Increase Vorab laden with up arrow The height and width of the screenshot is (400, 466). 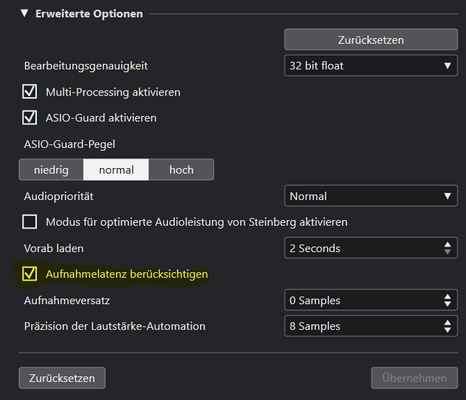[x=447, y=244]
